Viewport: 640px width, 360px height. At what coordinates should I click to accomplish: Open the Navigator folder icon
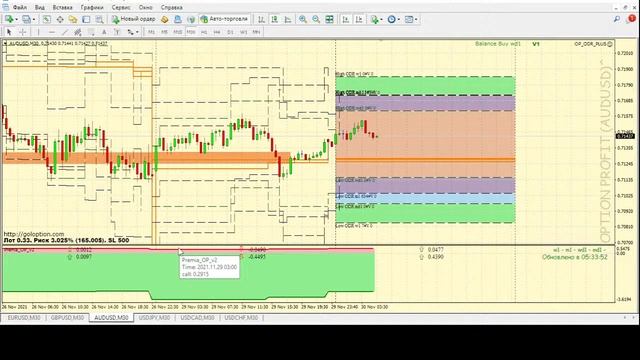(x=73, y=19)
